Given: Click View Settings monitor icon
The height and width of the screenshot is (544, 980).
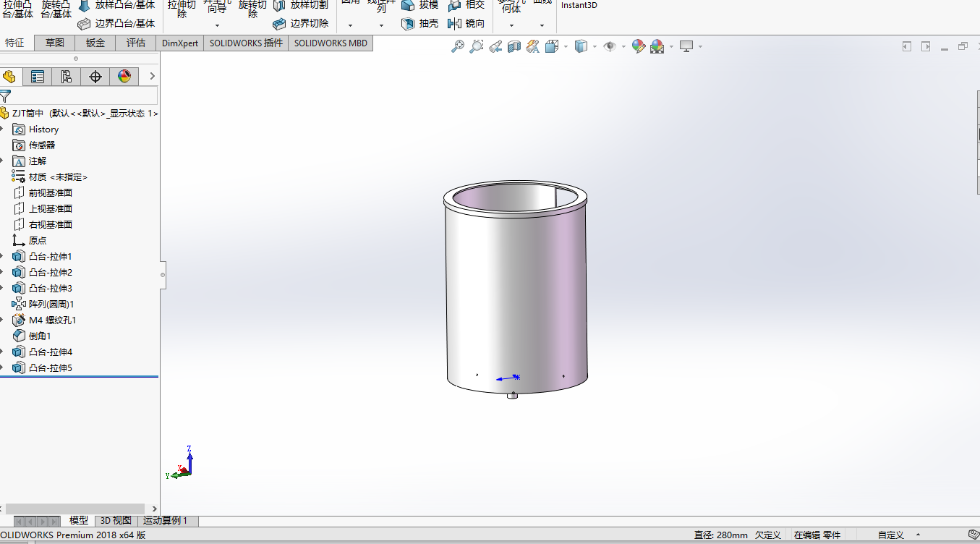Looking at the screenshot, I should coord(686,46).
